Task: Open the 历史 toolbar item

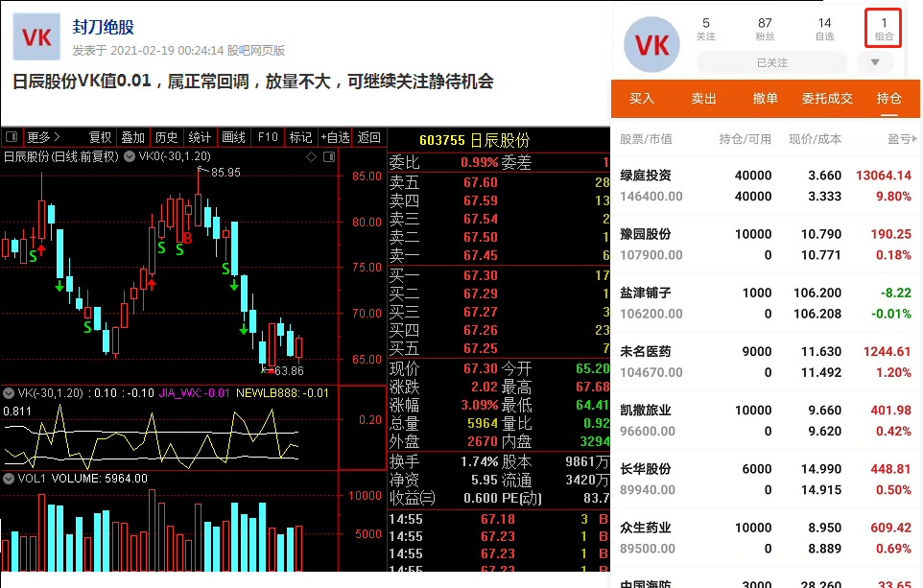Action: (167, 137)
